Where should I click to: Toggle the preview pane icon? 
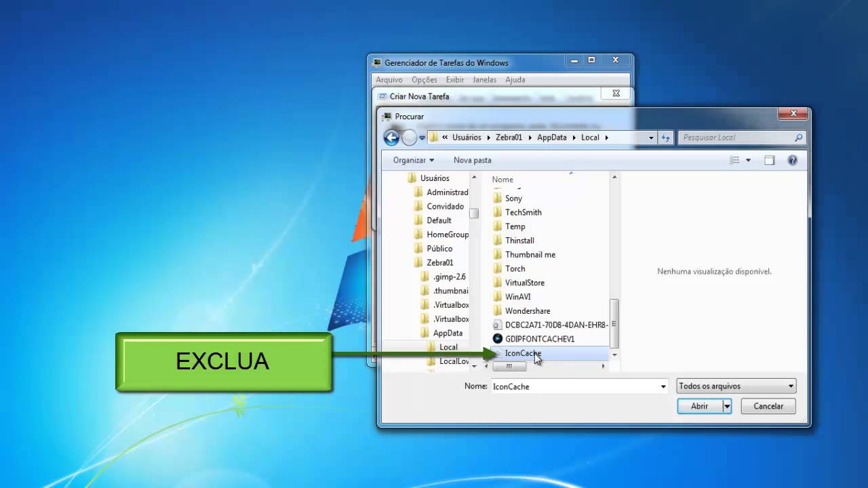click(x=770, y=161)
